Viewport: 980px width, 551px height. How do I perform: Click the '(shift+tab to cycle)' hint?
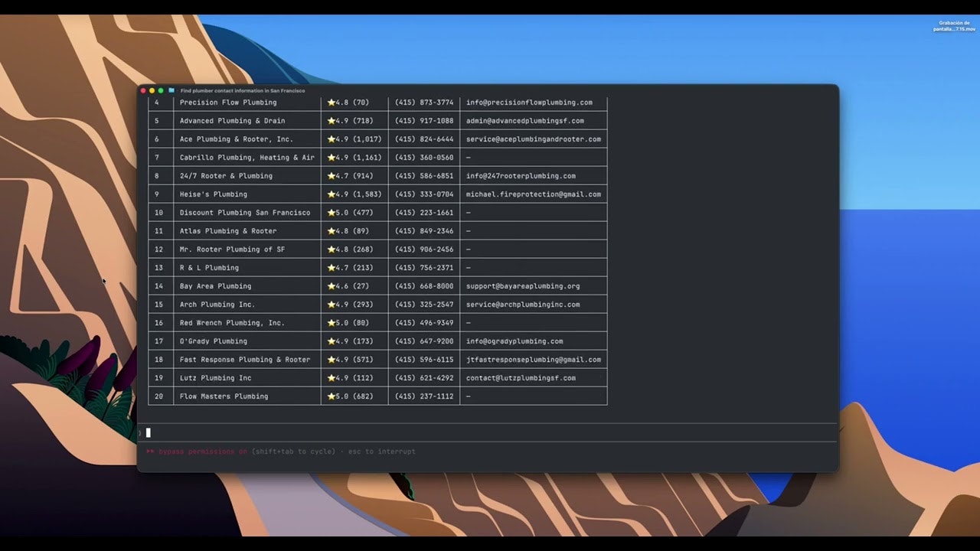pyautogui.click(x=293, y=452)
